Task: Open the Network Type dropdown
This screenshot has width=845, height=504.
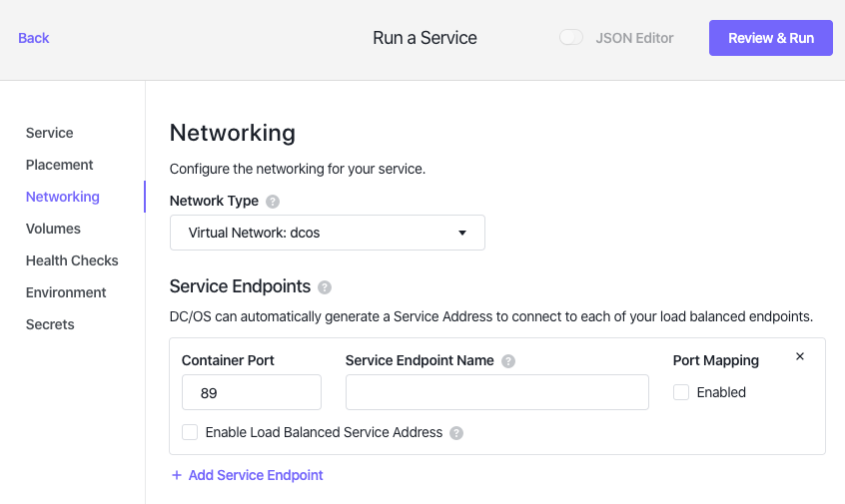Action: click(x=328, y=233)
